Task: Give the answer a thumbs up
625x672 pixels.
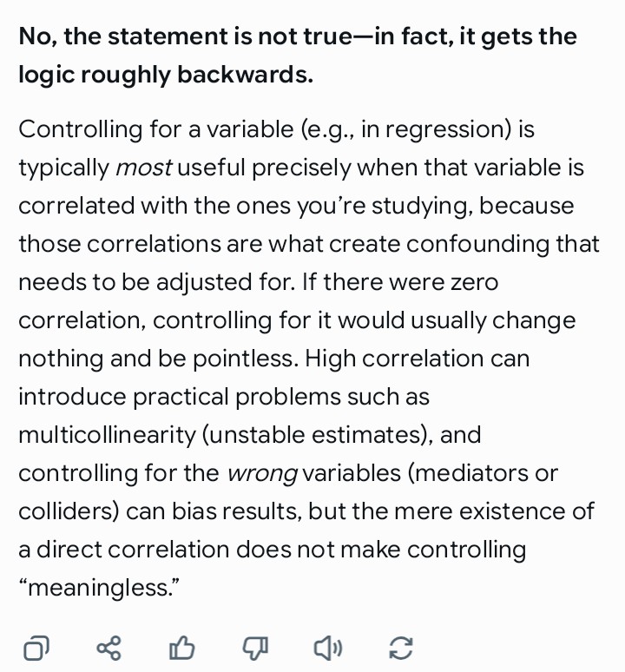Action: [181, 648]
